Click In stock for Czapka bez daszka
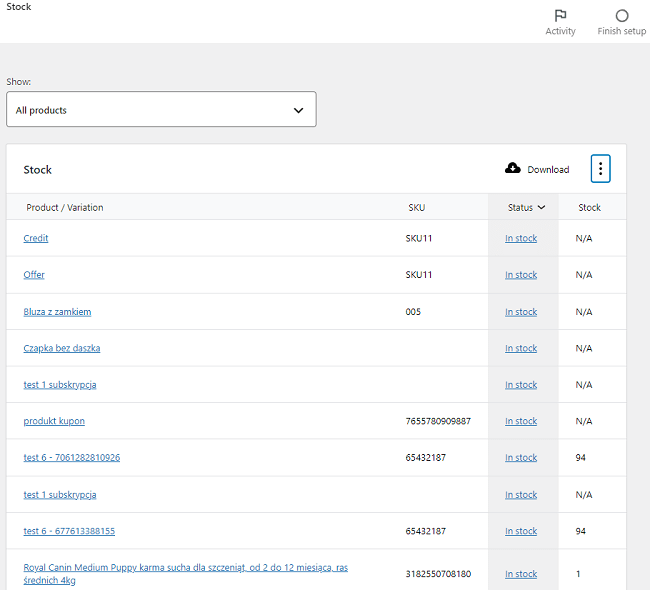The height and width of the screenshot is (590, 650). (521, 348)
